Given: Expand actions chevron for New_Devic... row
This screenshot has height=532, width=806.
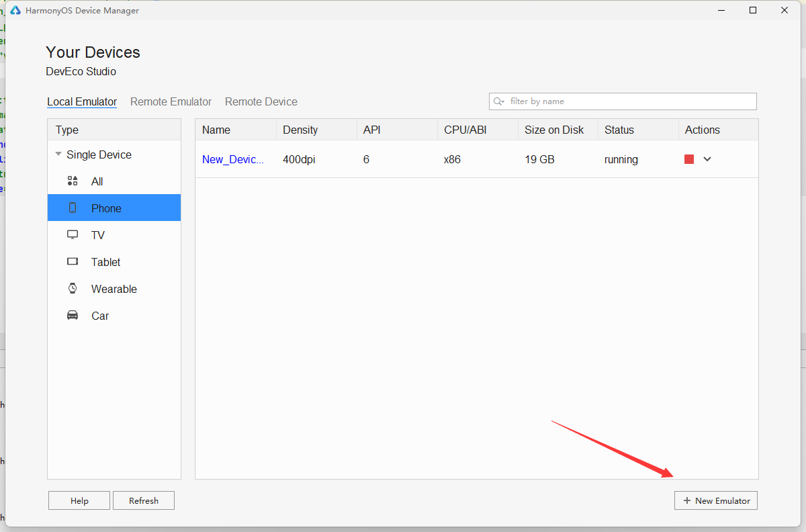Looking at the screenshot, I should coord(707,159).
